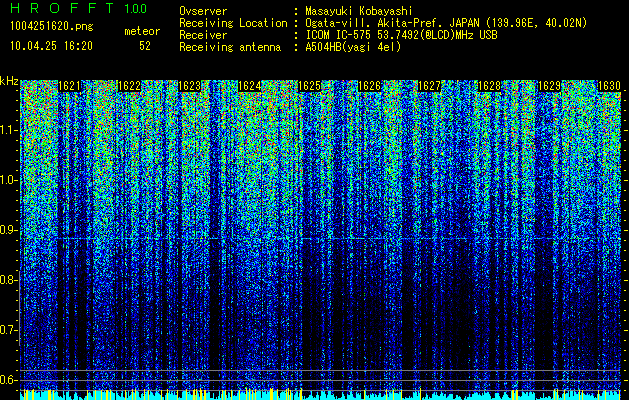Viewport: 629px width, 400px height.
Task: Click the date stamp 10.04.25 16:20
Action: tap(51, 46)
